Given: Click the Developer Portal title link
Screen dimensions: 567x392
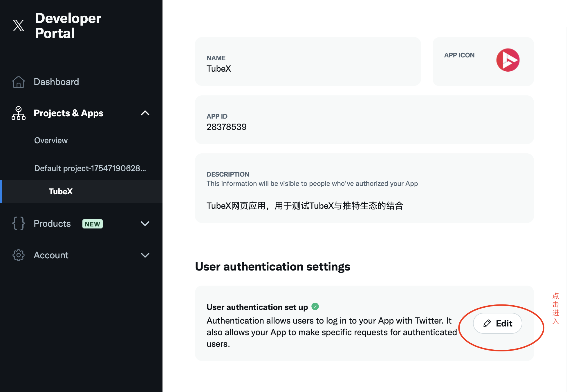Looking at the screenshot, I should point(68,26).
